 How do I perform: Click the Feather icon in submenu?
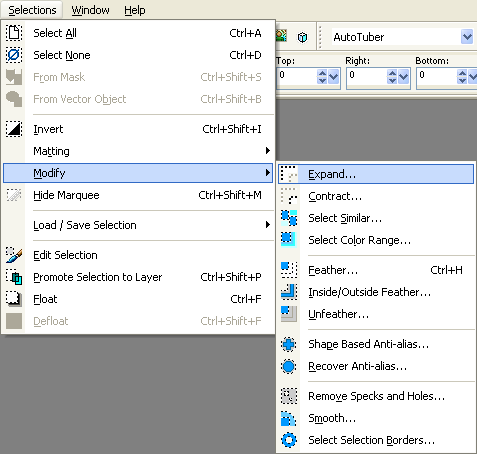pos(289,270)
